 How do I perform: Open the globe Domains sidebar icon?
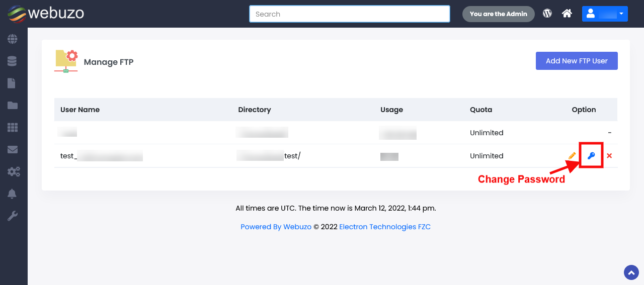[12, 39]
